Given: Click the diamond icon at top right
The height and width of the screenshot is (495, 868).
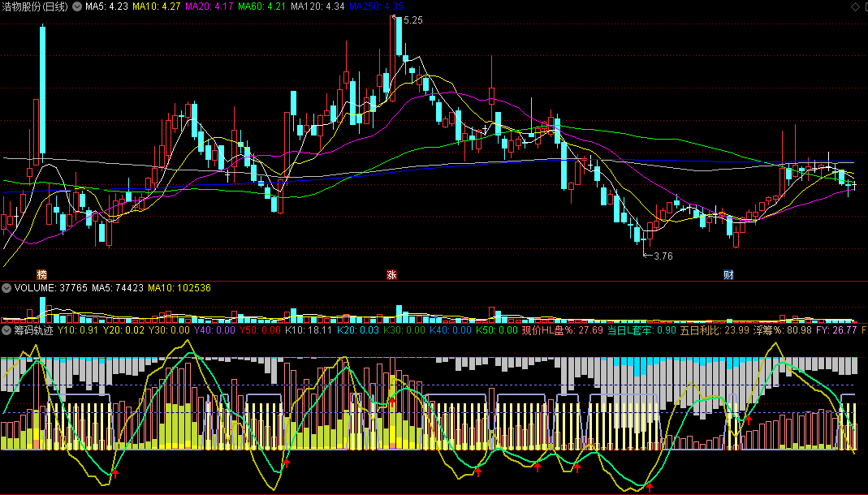Looking at the screenshot, I should (855, 6).
